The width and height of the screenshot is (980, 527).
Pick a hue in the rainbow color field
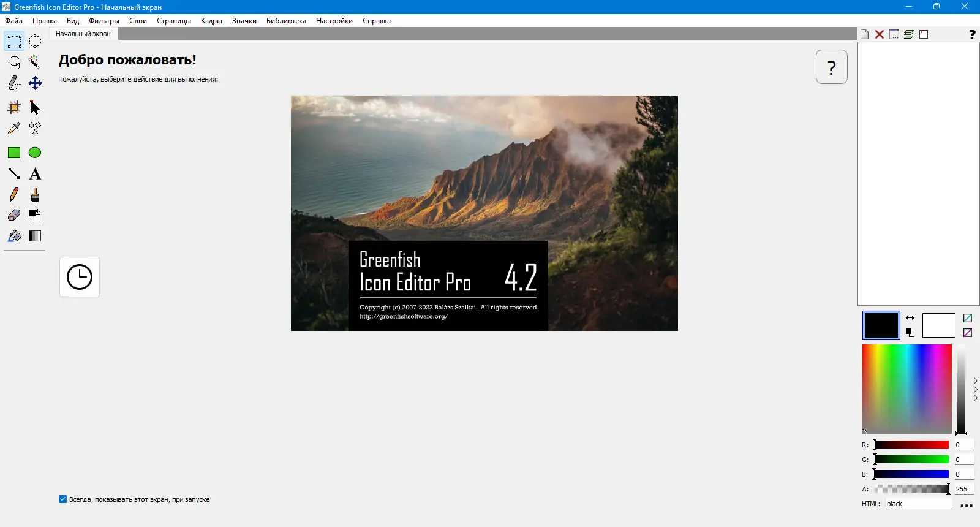(907, 389)
